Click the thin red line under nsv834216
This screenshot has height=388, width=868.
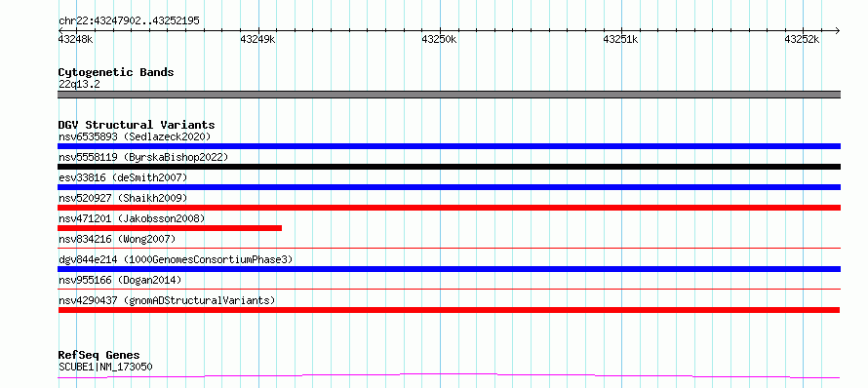pos(449,249)
